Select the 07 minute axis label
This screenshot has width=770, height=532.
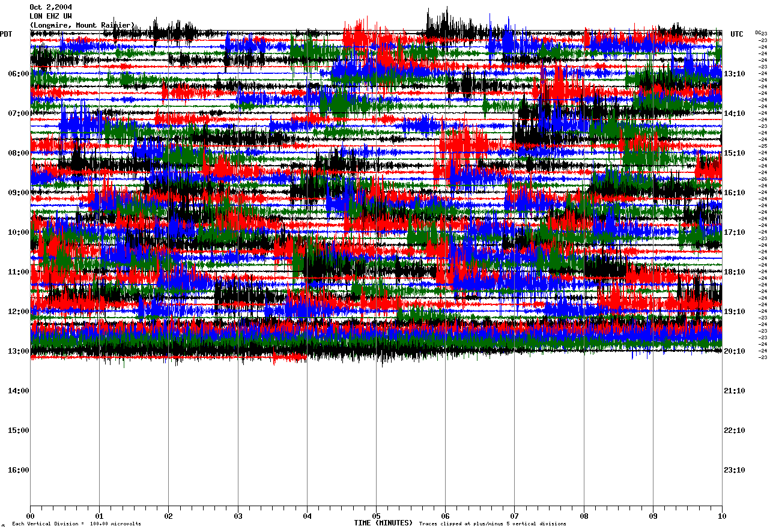click(514, 516)
